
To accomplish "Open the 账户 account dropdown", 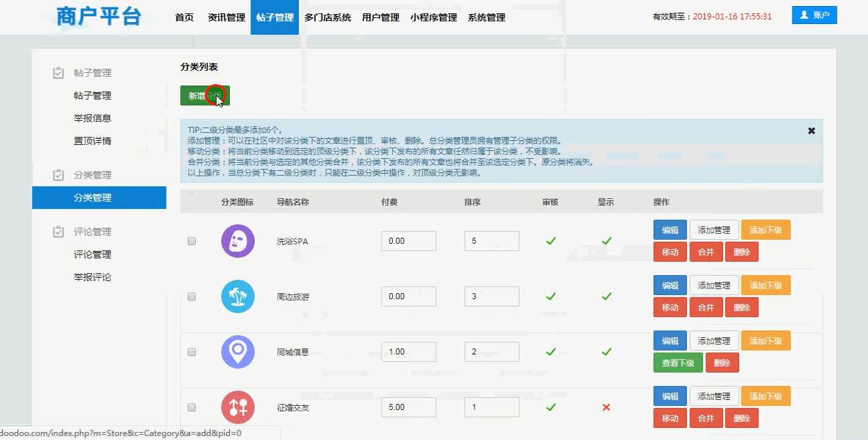I will pos(814,15).
